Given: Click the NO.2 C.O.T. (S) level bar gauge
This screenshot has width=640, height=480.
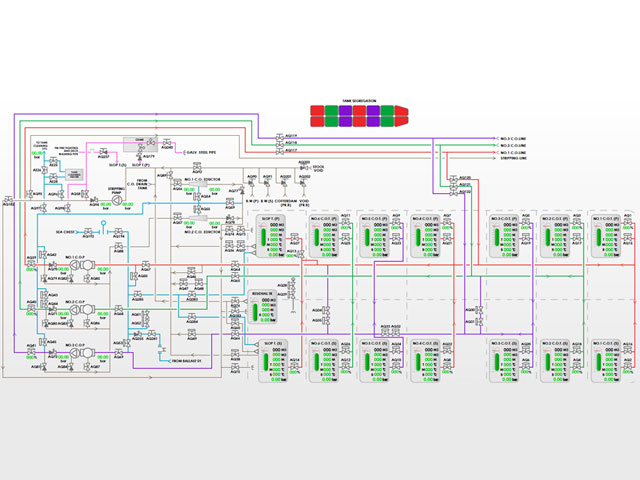Looking at the screenshot, I should pyautogui.click(x=548, y=362).
